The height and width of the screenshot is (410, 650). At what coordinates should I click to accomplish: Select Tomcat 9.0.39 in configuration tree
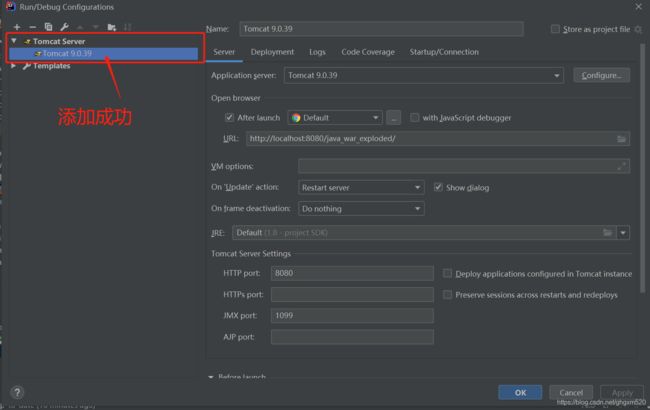[104, 53]
